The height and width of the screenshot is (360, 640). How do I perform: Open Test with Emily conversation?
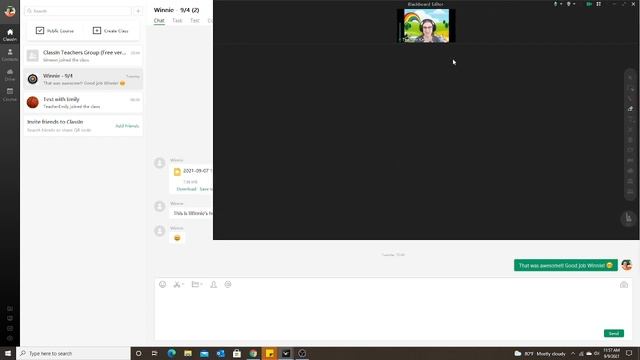click(83, 102)
